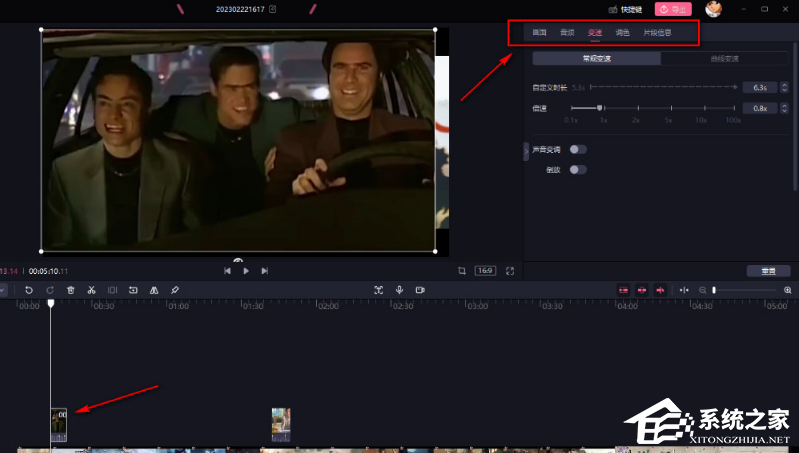Click the fit-timeline icon left of zoom out
The height and width of the screenshot is (453, 799).
tap(684, 290)
